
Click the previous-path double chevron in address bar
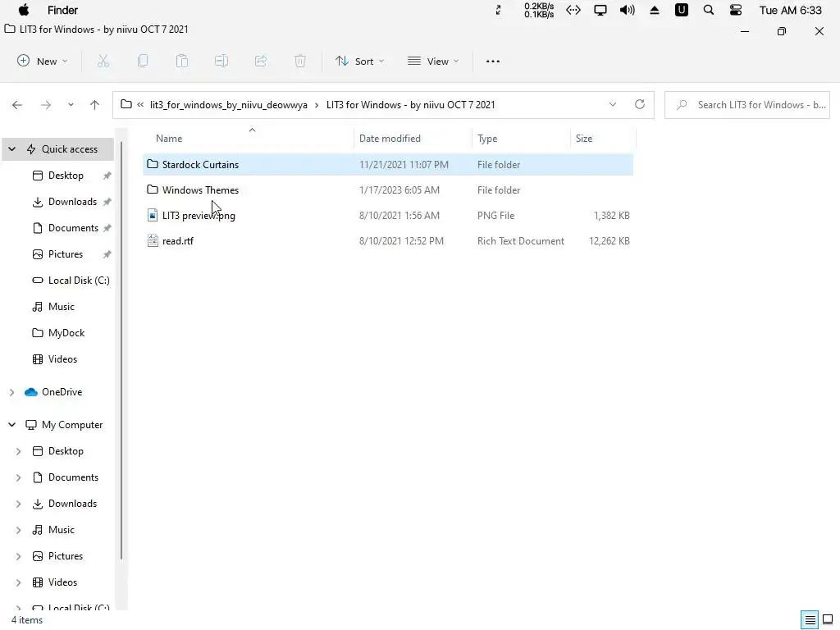coord(139,104)
